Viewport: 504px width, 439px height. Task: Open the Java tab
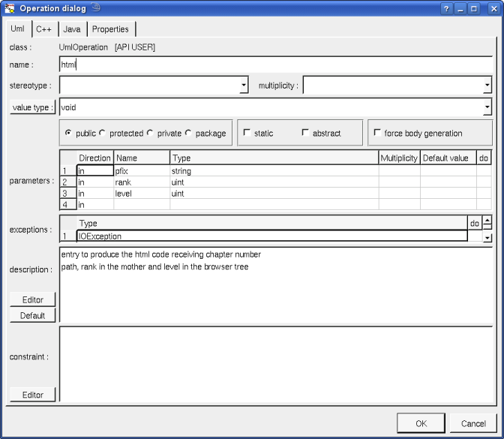[72, 29]
